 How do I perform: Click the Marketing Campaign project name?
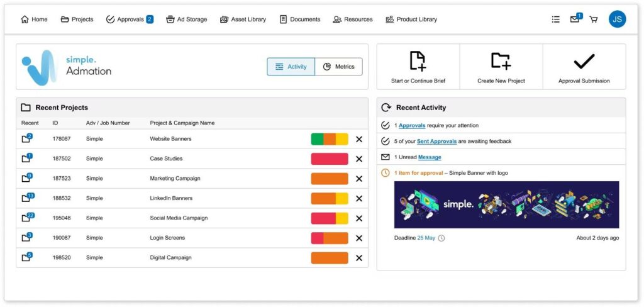coord(175,179)
